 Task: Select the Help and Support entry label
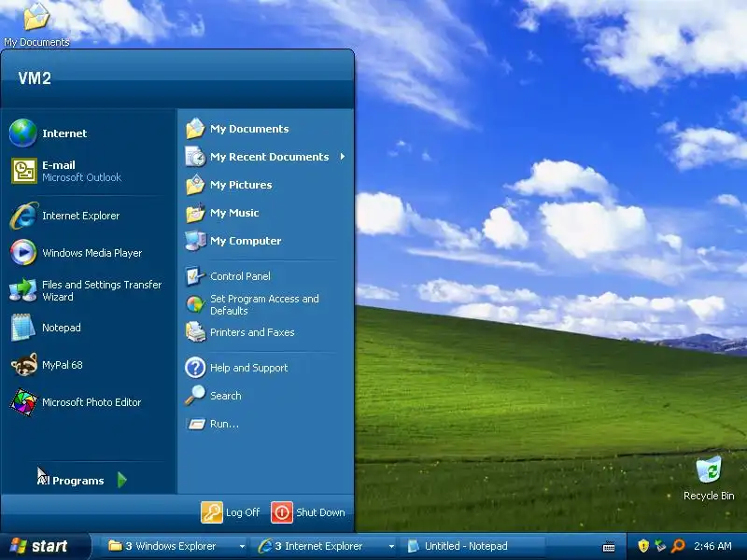[248, 368]
